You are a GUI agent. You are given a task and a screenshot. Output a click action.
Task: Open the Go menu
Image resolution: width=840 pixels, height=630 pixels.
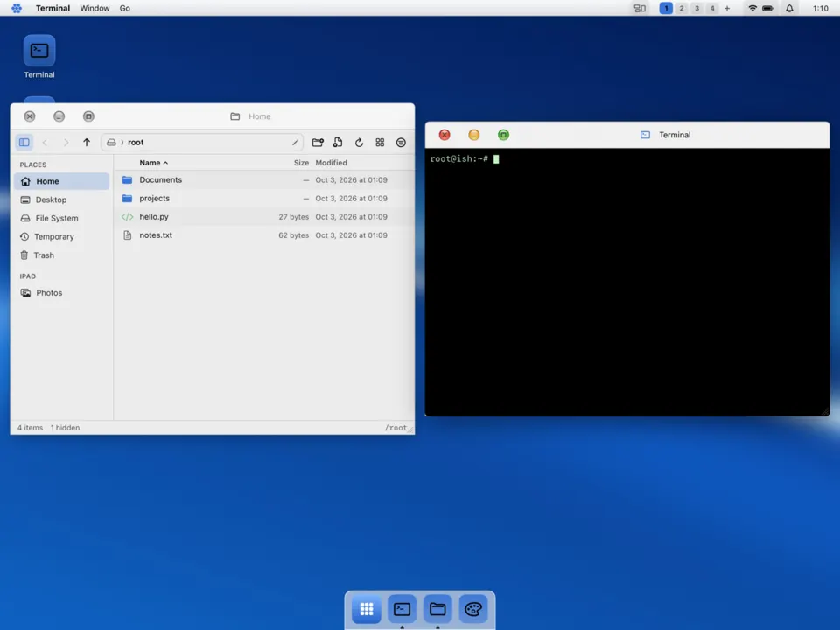coord(125,8)
